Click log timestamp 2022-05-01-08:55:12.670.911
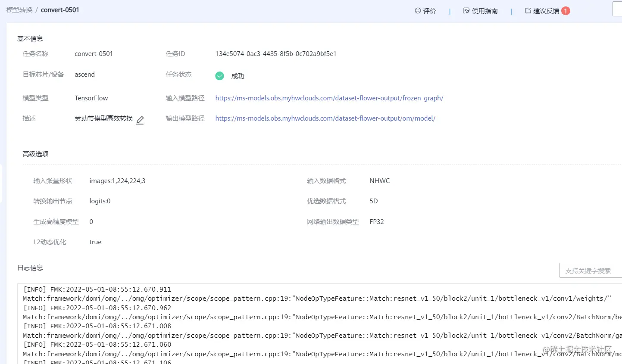 [x=119, y=289]
